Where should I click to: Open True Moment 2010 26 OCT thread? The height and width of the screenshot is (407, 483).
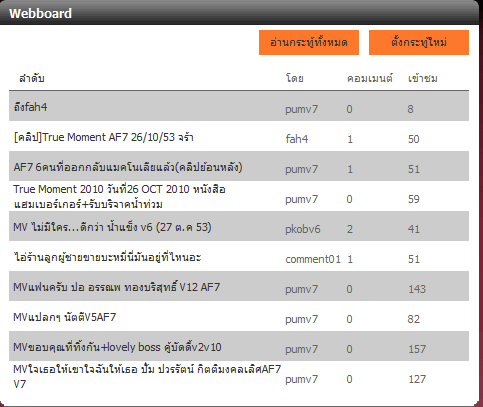point(119,196)
